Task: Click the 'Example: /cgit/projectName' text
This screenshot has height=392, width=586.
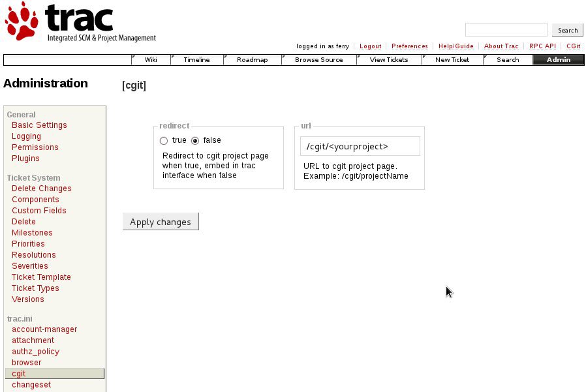Action: [x=356, y=176]
